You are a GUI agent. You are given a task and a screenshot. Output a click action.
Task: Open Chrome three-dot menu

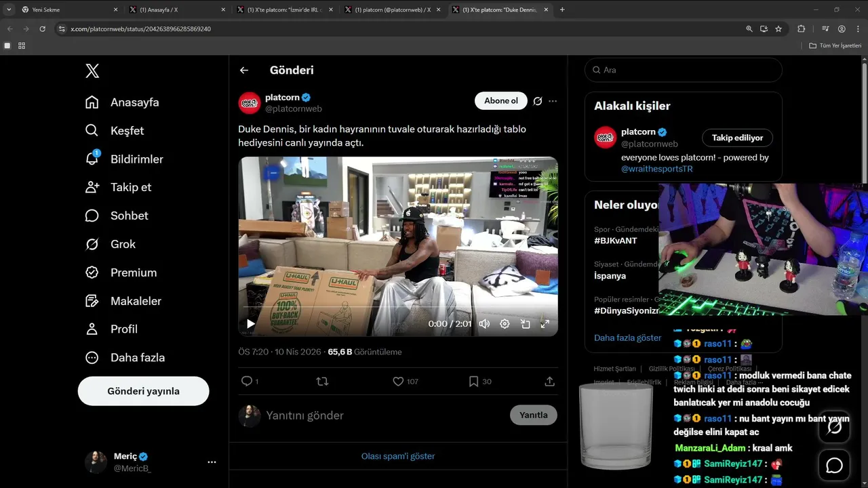858,29
